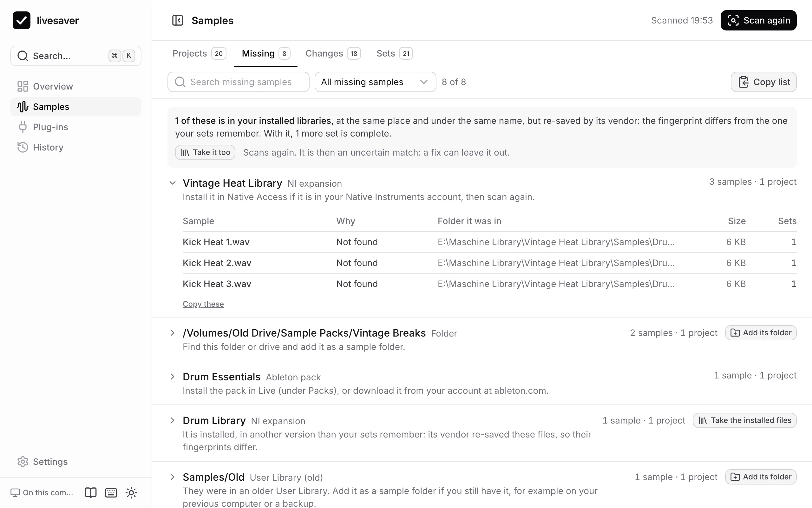This screenshot has height=508, width=812.
Task: Open Settings from the sidebar
Action: (x=76, y=462)
